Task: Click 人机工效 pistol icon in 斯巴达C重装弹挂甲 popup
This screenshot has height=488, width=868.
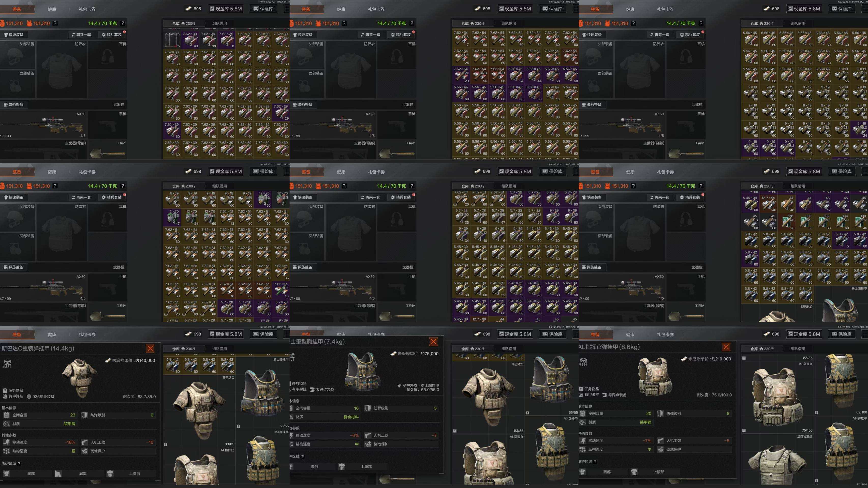Action: [84, 442]
